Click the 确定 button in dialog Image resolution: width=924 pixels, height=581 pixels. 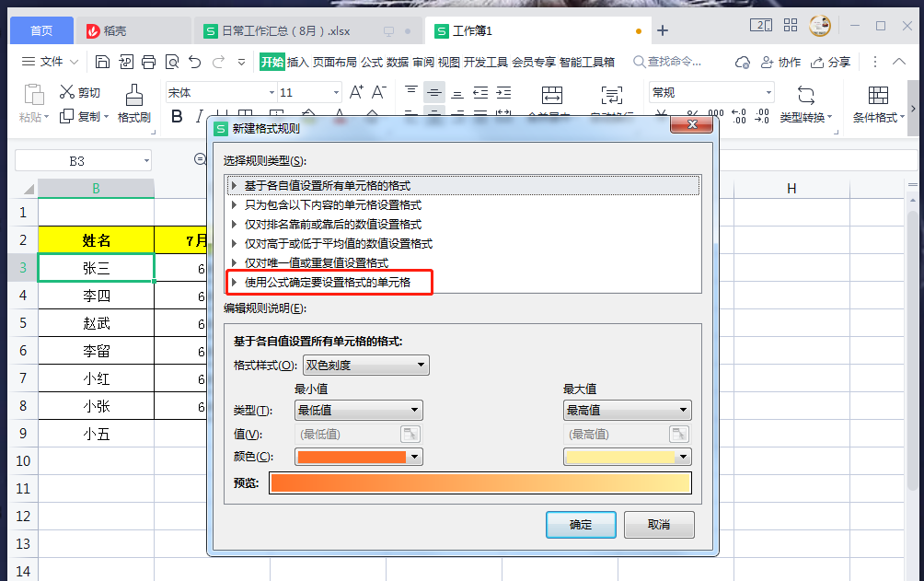581,525
